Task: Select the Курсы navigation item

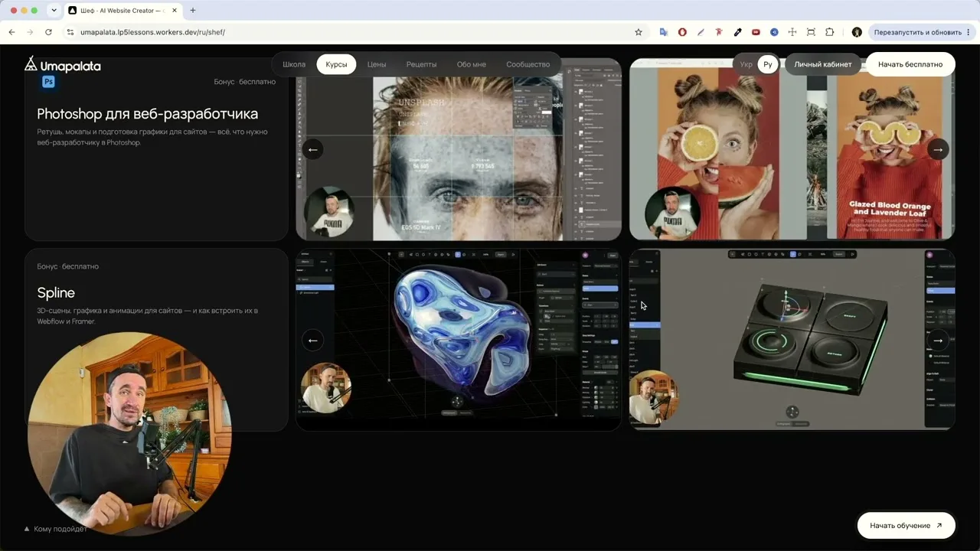Action: (x=336, y=64)
